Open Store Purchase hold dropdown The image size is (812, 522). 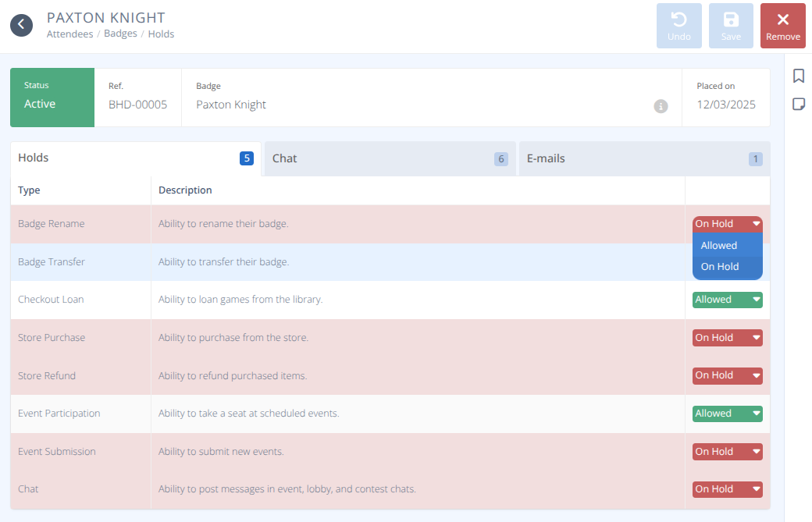pyautogui.click(x=727, y=338)
